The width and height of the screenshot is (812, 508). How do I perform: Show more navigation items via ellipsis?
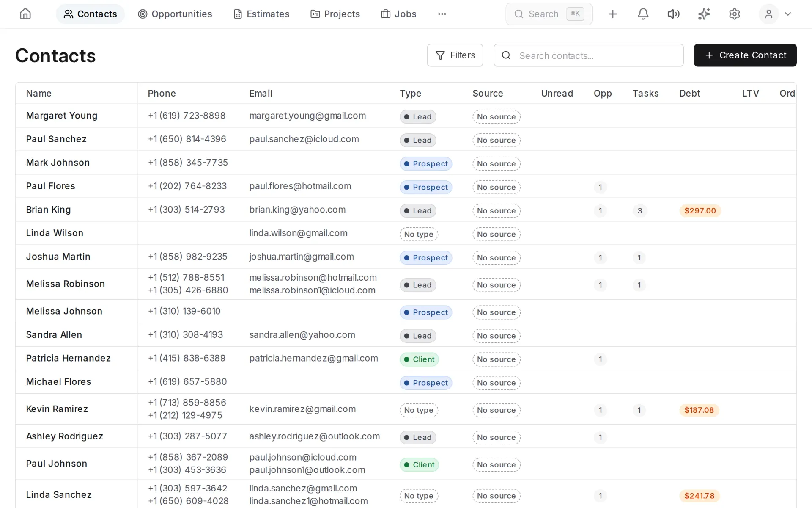point(442,14)
